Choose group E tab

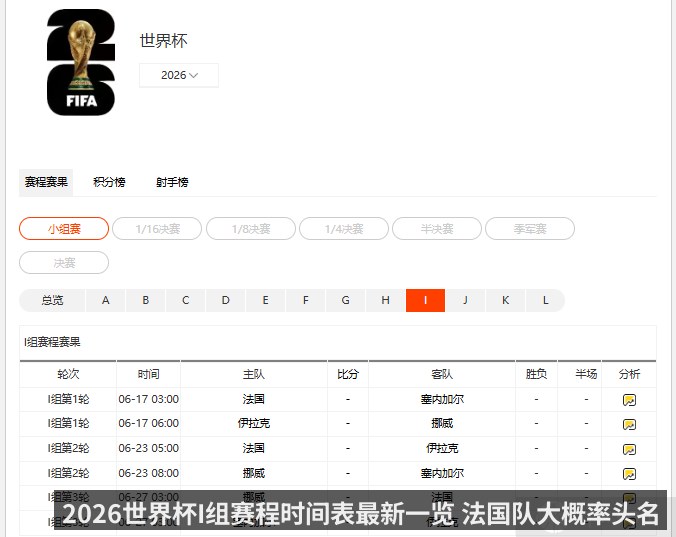(x=266, y=300)
